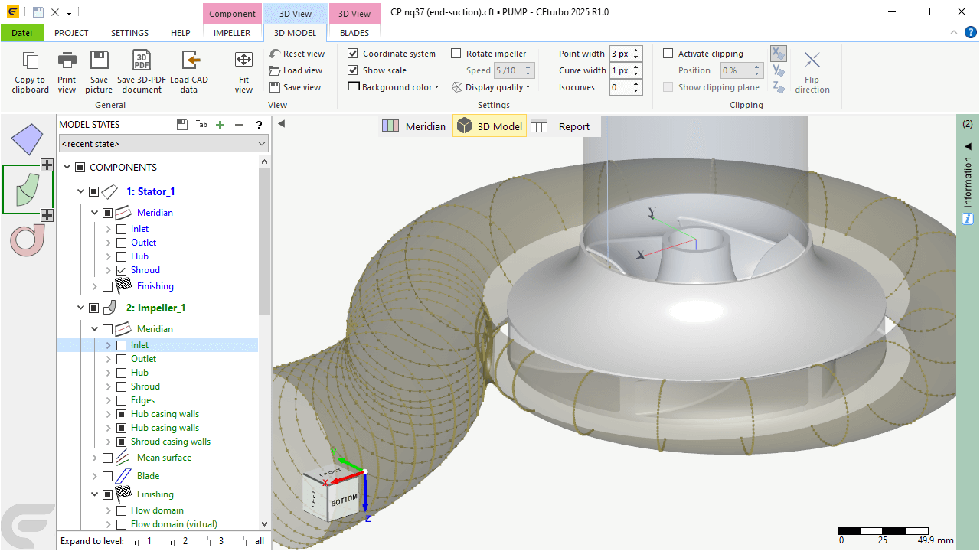Image resolution: width=980 pixels, height=551 pixels.
Task: Switch to IMPELLER ribbon tab
Action: [x=232, y=33]
